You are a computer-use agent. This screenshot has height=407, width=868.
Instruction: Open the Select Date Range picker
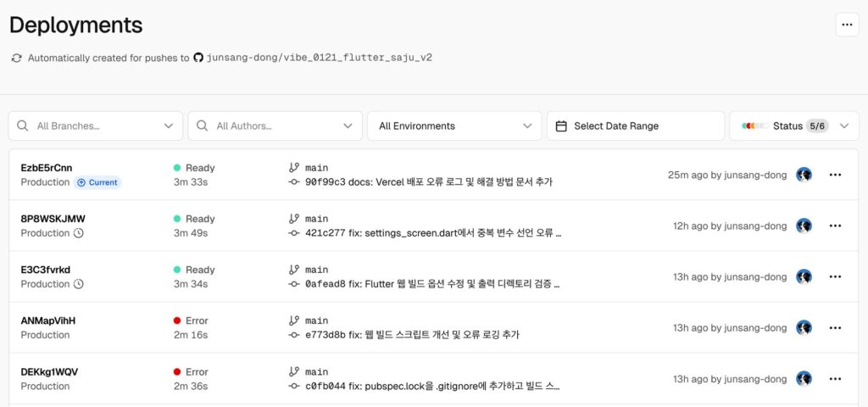pyautogui.click(x=636, y=126)
